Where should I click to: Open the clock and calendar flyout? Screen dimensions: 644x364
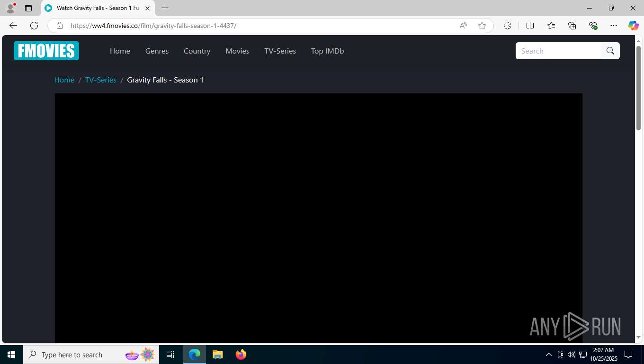coord(603,355)
